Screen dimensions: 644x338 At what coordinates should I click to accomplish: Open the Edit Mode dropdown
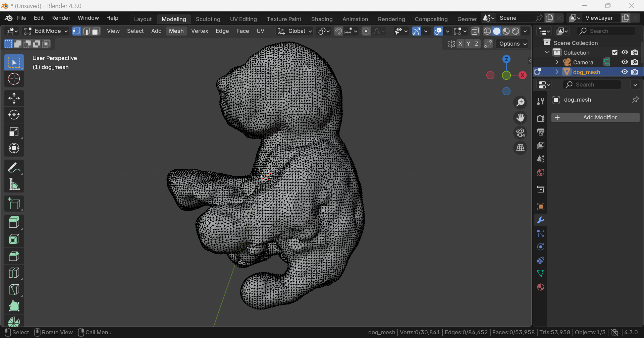[x=46, y=31]
